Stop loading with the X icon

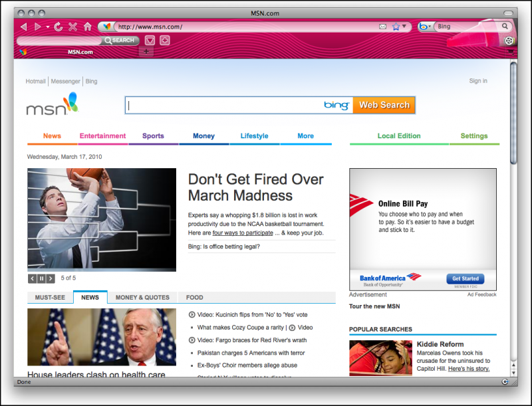click(x=73, y=27)
